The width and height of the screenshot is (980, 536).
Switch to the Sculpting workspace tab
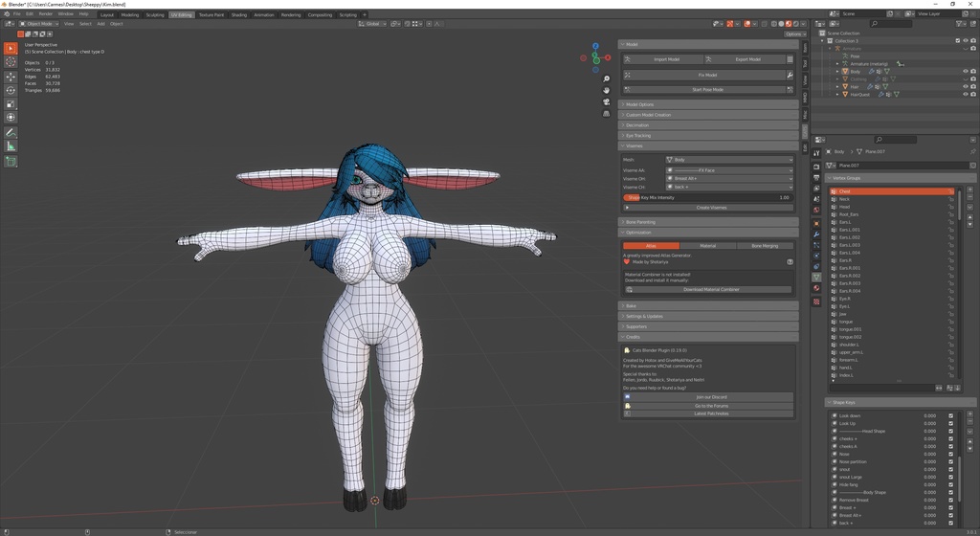155,14
